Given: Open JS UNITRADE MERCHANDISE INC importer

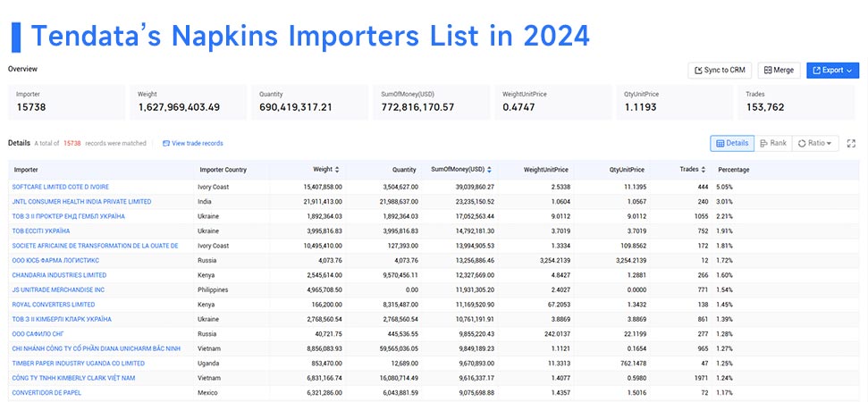Looking at the screenshot, I should (59, 289).
